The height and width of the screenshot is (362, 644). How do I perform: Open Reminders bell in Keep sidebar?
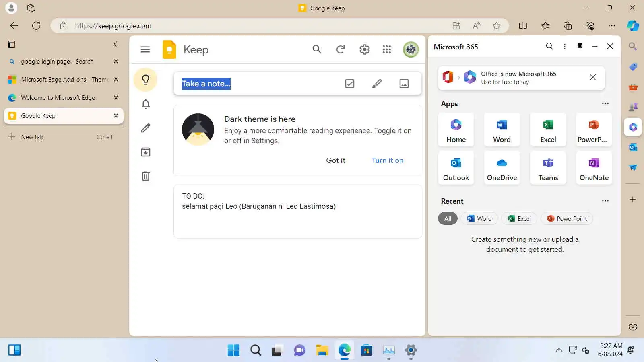point(146,104)
